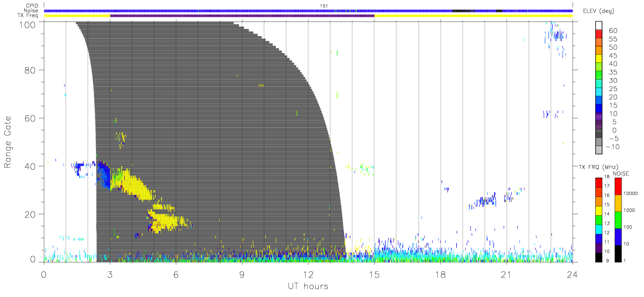Image resolution: width=644 pixels, height=297 pixels.
Task: Click the light gray bottom segment of ELEV colorbar
Action: [x=599, y=150]
